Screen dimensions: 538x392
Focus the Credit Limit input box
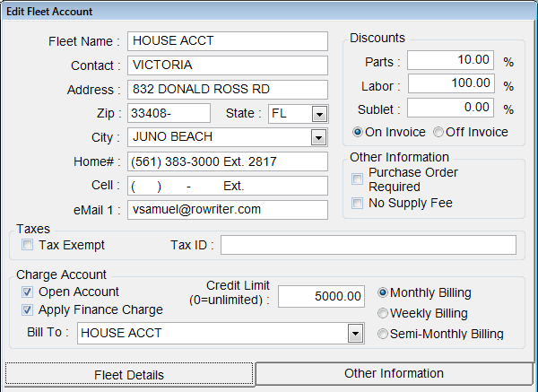(322, 297)
